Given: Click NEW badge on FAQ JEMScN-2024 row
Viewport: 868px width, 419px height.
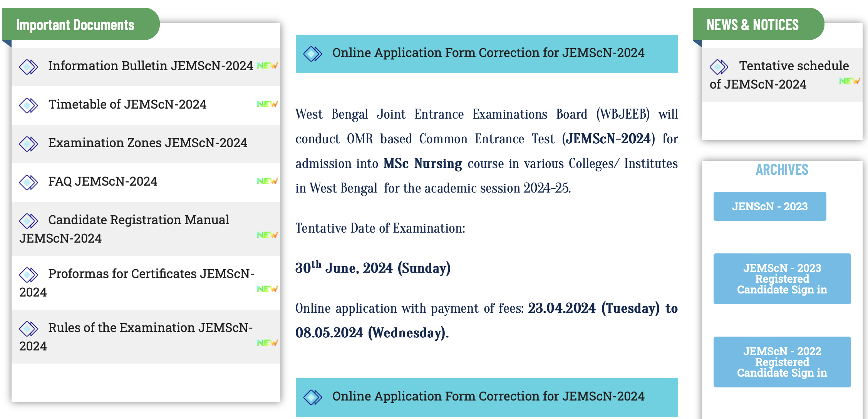Looking at the screenshot, I should [267, 181].
